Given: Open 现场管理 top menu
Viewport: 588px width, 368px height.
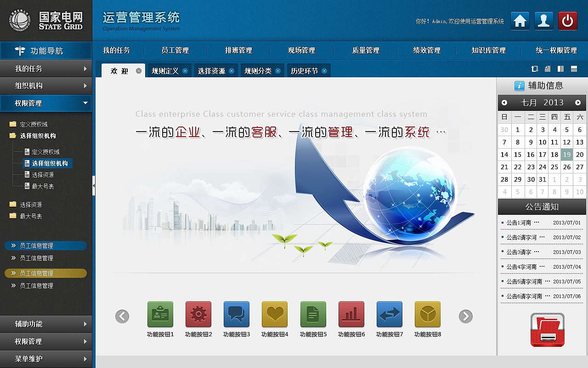Looking at the screenshot, I should pyautogui.click(x=301, y=50).
